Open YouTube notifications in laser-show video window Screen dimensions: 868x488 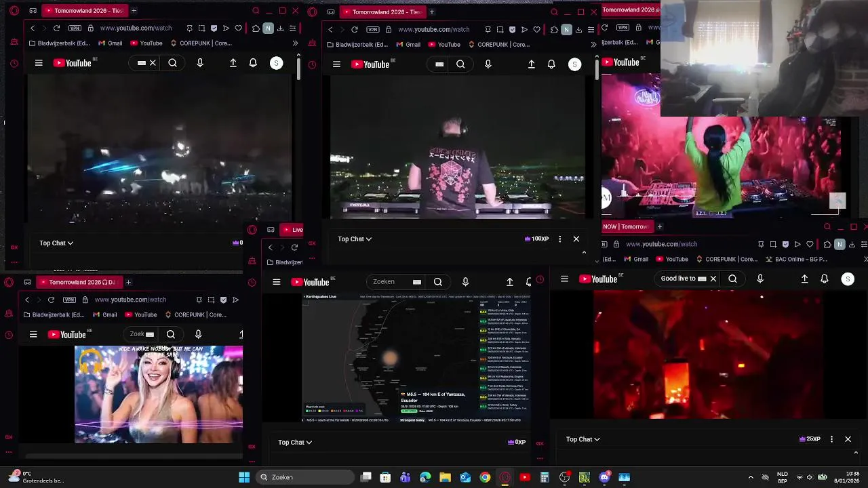point(253,63)
